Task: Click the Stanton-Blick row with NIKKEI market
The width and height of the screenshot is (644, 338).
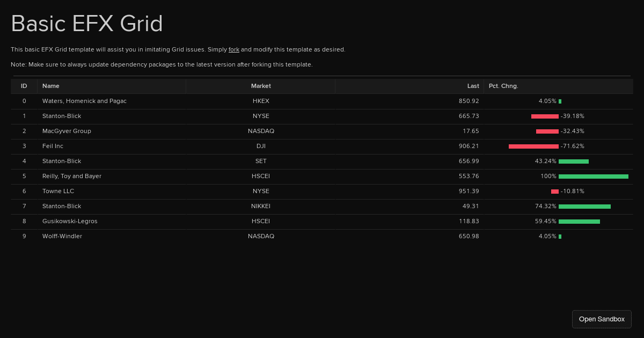Action: coord(61,206)
